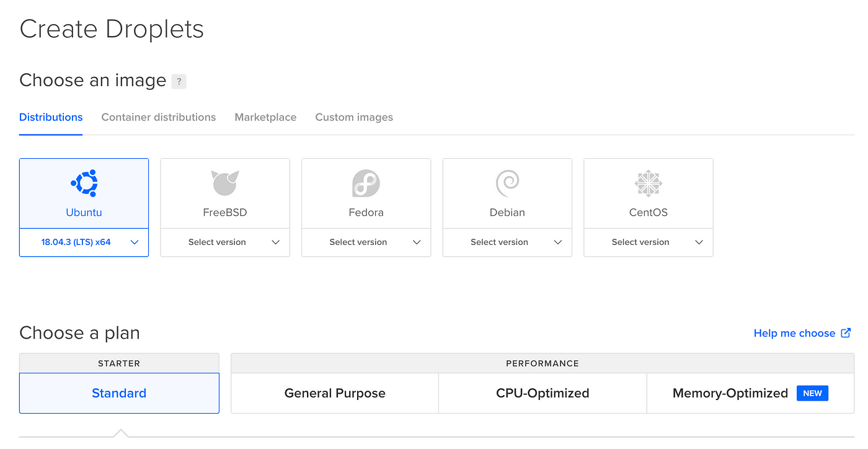
Task: Open the help question mark next to Choose an image
Action: coord(179,81)
